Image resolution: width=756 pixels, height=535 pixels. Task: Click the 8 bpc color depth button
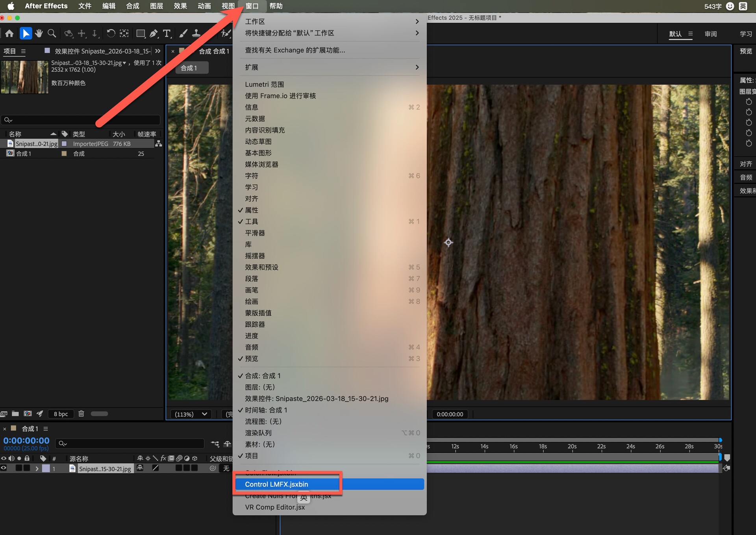coord(61,414)
